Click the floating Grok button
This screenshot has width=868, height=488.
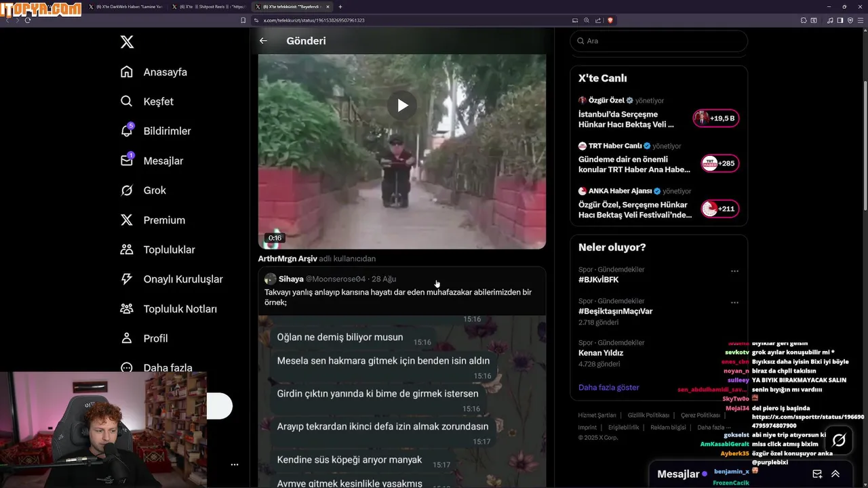839,441
